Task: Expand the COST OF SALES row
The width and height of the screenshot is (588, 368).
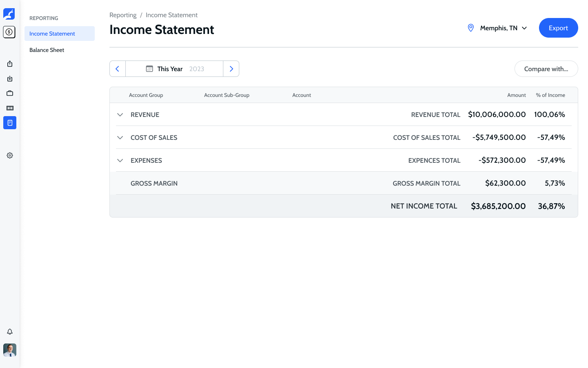Action: pyautogui.click(x=120, y=137)
